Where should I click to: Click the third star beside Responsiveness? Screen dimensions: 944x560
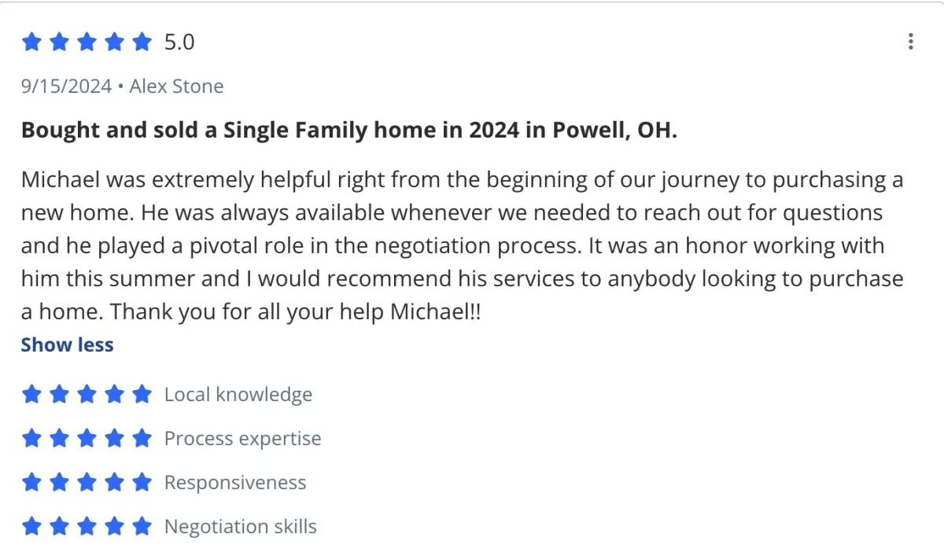coord(87,482)
